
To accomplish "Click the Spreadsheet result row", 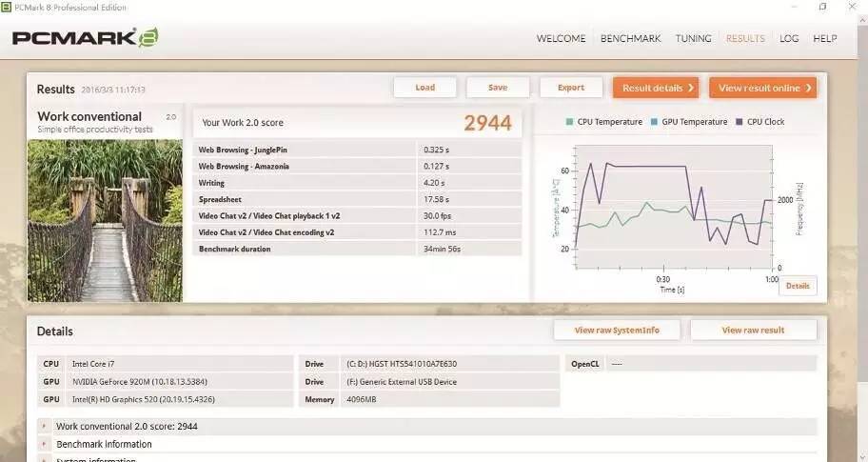I will [358, 199].
